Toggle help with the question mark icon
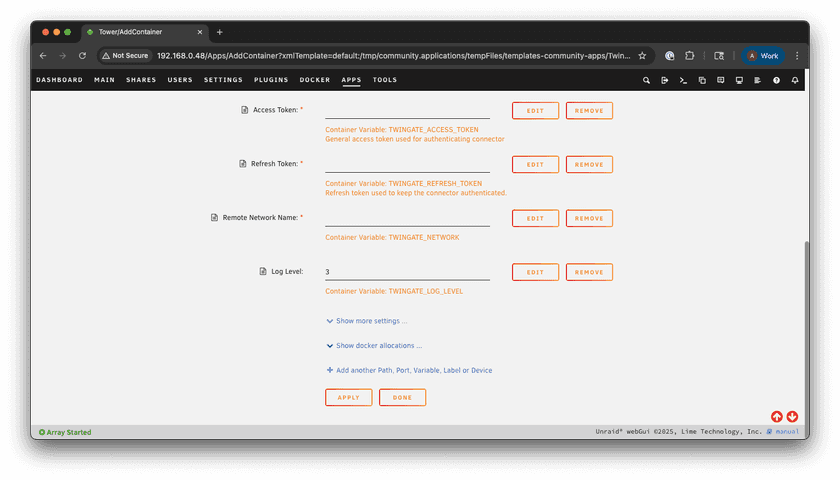This screenshot has height=480, width=840. coord(776,80)
